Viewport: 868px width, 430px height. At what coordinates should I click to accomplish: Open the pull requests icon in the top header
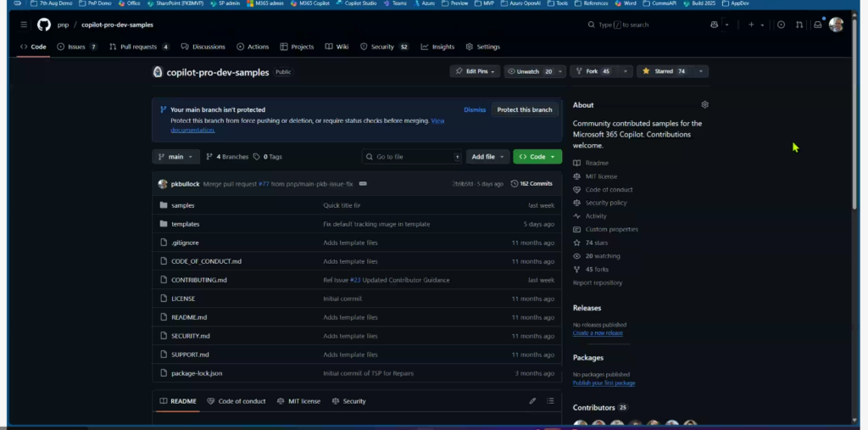tap(799, 25)
